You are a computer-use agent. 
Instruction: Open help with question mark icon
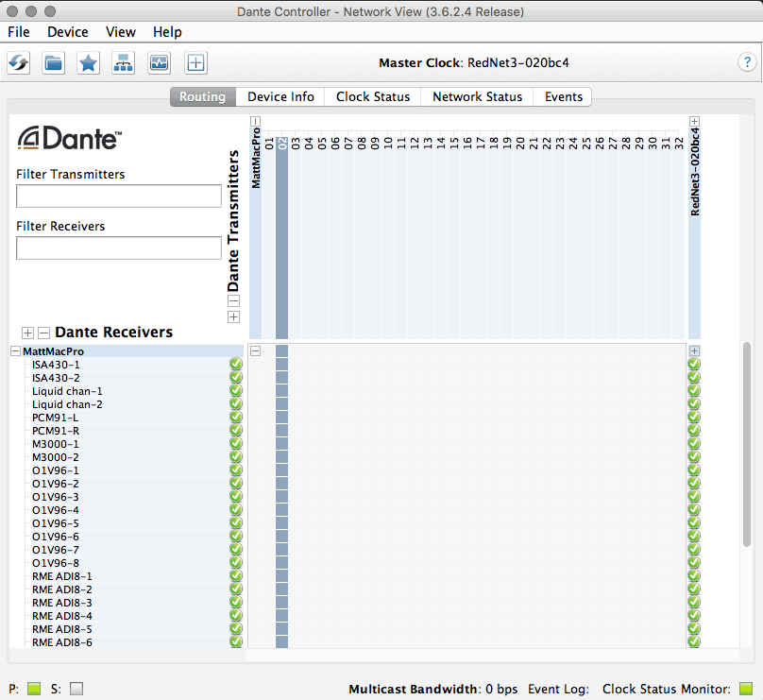click(747, 62)
